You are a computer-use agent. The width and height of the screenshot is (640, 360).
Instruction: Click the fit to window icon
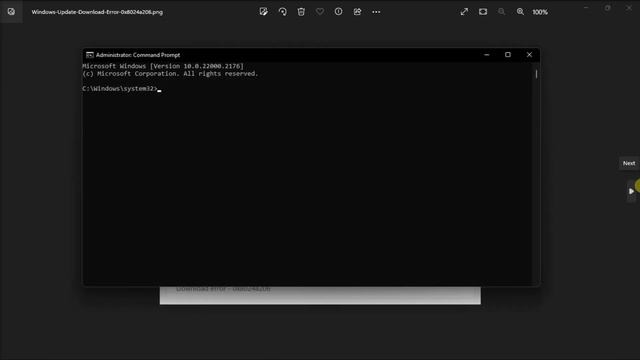pyautogui.click(x=483, y=12)
